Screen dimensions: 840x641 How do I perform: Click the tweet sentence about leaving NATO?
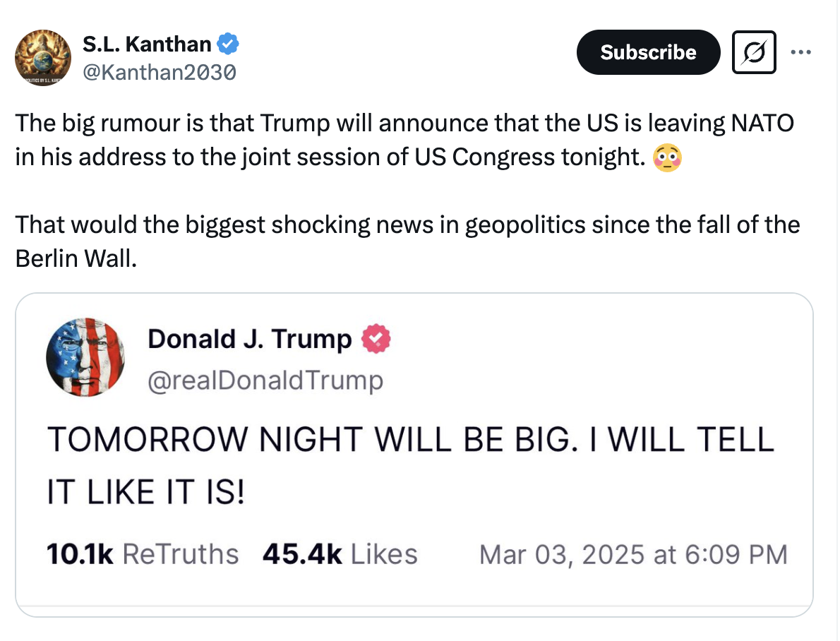click(404, 140)
